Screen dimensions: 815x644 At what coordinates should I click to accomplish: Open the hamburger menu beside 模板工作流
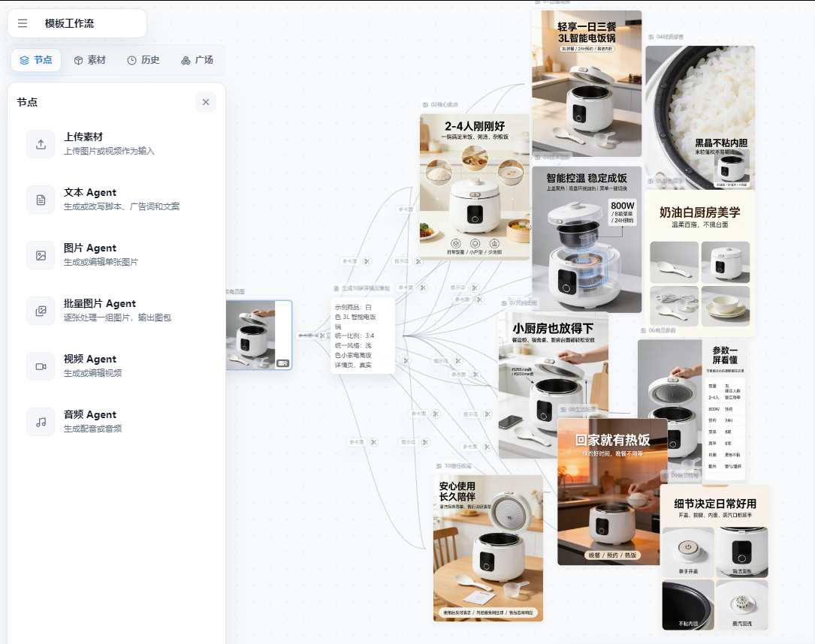point(23,23)
